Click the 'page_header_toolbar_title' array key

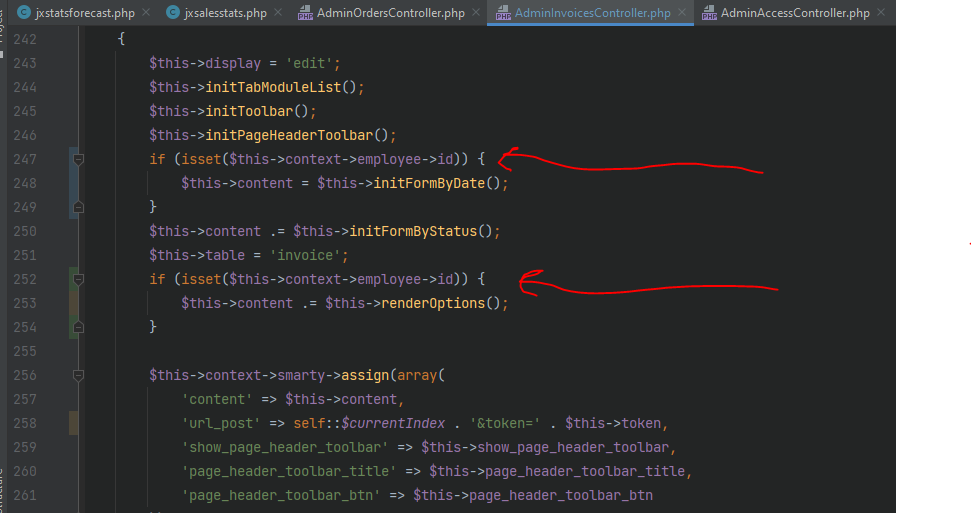[289, 472]
